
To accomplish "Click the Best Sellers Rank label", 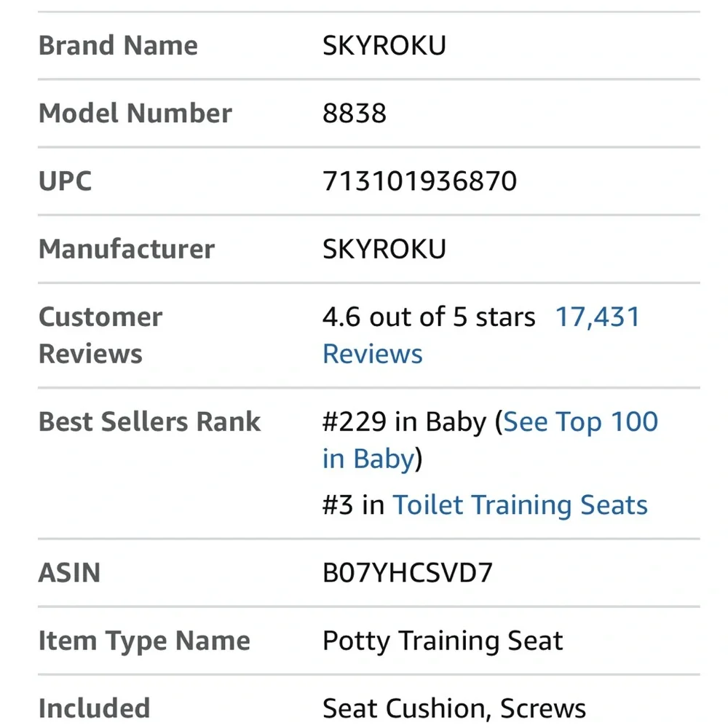I will 149,422.
